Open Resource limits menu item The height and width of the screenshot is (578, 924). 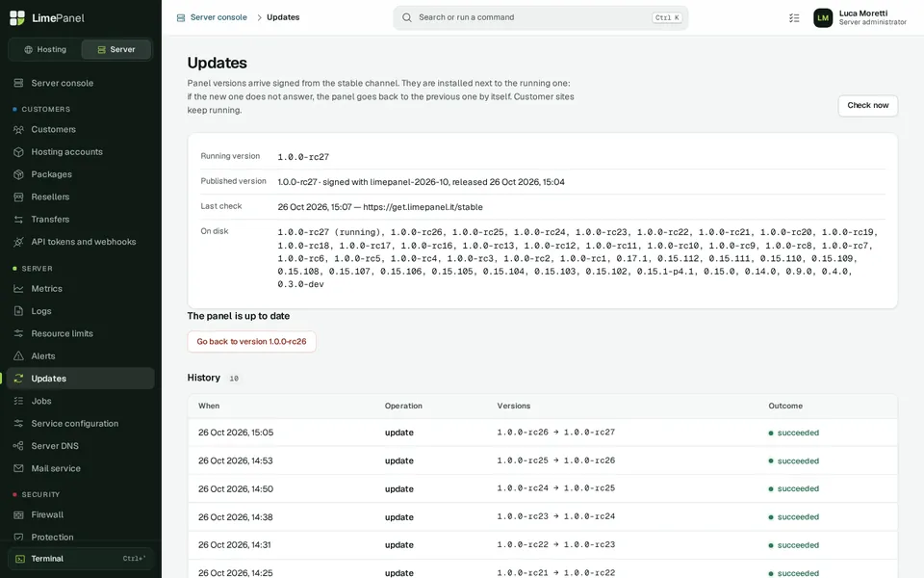click(x=81, y=334)
